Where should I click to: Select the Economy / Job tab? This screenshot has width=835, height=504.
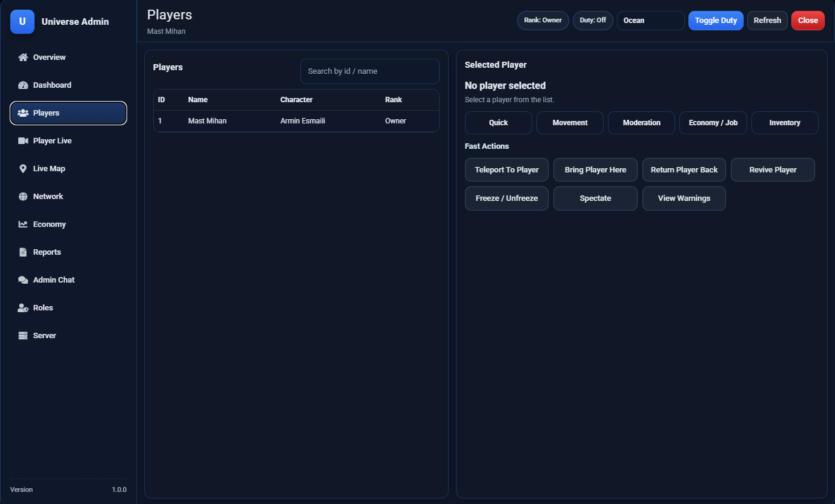(713, 123)
